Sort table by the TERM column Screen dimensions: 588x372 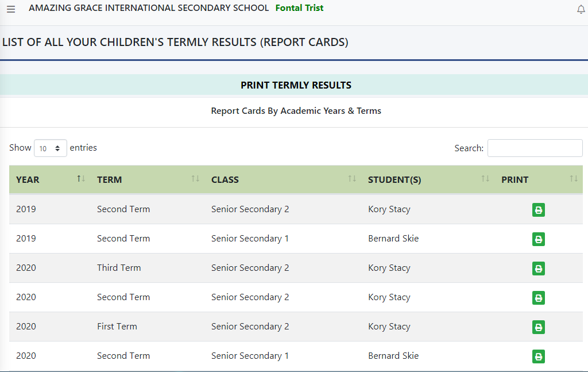point(109,179)
